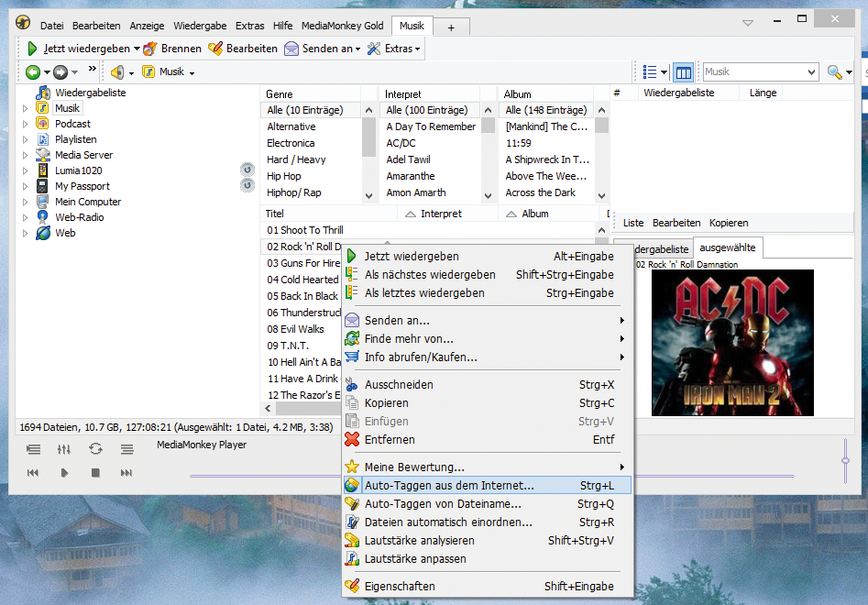The image size is (868, 605).
Task: Choose Auto-Taggen aus dem Internet
Action: coord(487,486)
